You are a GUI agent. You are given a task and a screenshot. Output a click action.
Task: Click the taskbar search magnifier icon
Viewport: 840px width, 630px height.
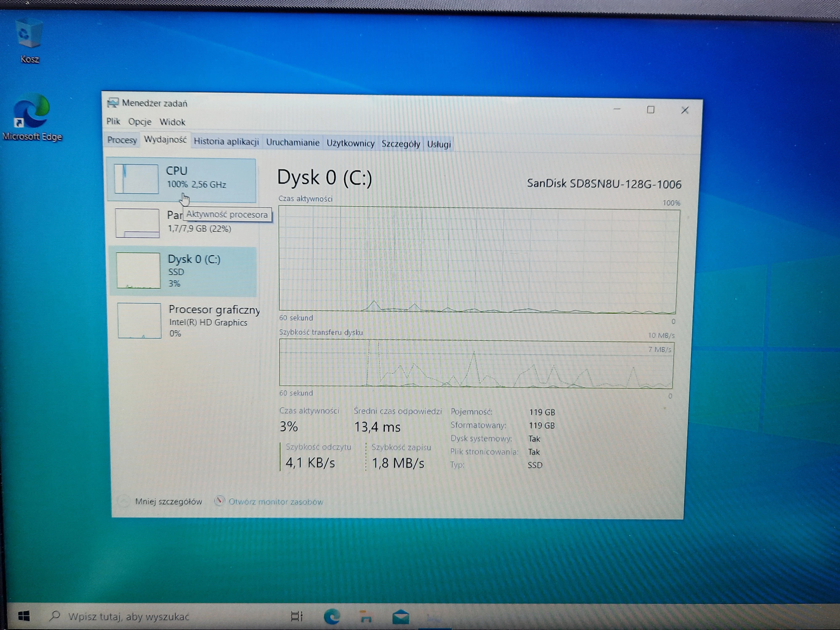pos(55,616)
